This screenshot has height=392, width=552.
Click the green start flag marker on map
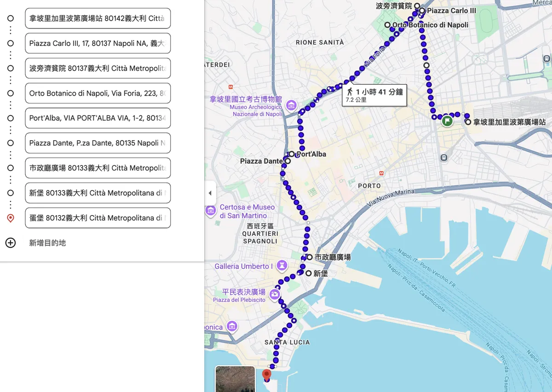447,121
